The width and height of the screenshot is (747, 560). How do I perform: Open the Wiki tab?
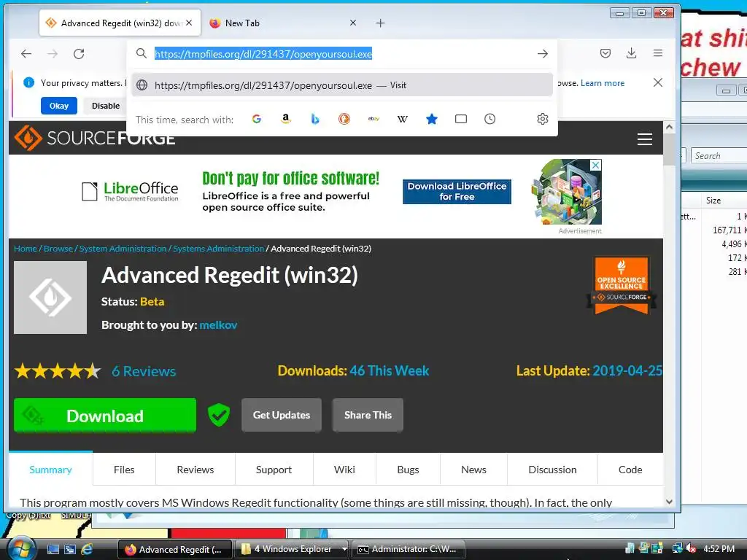(x=344, y=470)
